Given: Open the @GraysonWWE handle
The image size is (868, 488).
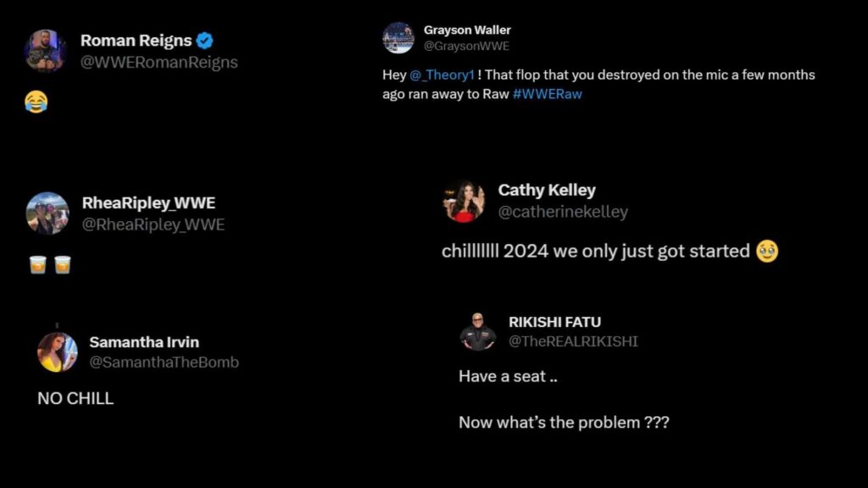Looking at the screenshot, I should (466, 47).
